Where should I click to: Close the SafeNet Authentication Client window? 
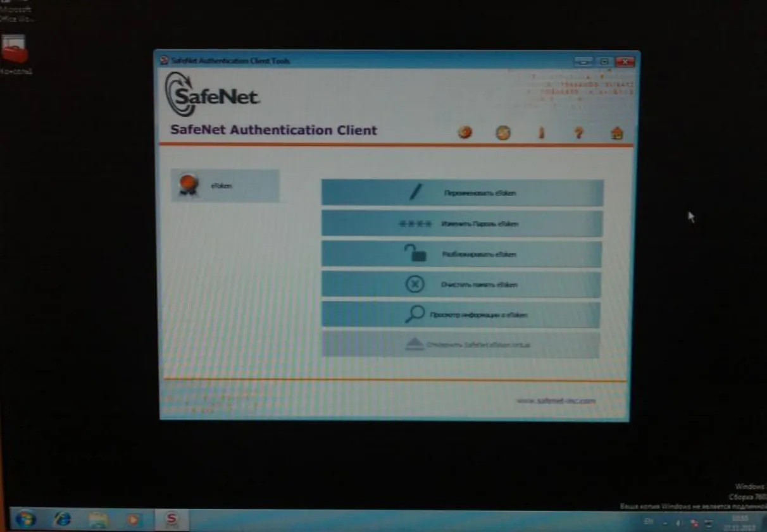(x=625, y=61)
